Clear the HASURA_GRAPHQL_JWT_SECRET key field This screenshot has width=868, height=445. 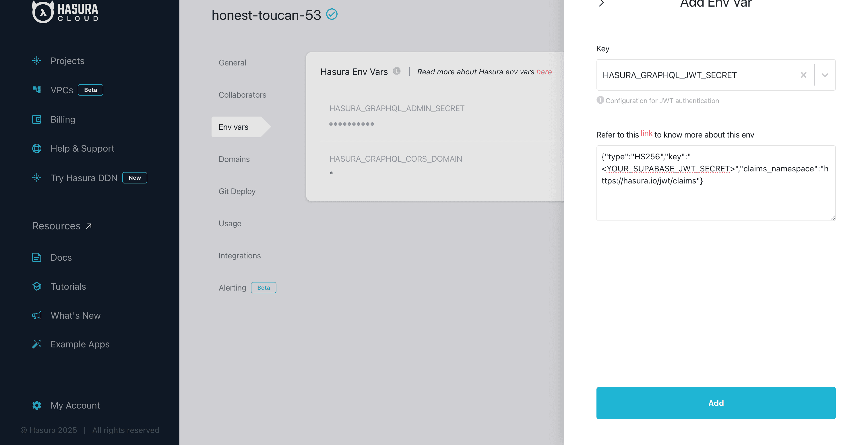click(804, 75)
